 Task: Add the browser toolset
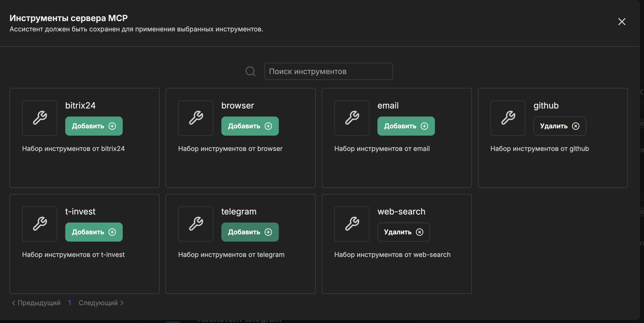pyautogui.click(x=250, y=126)
